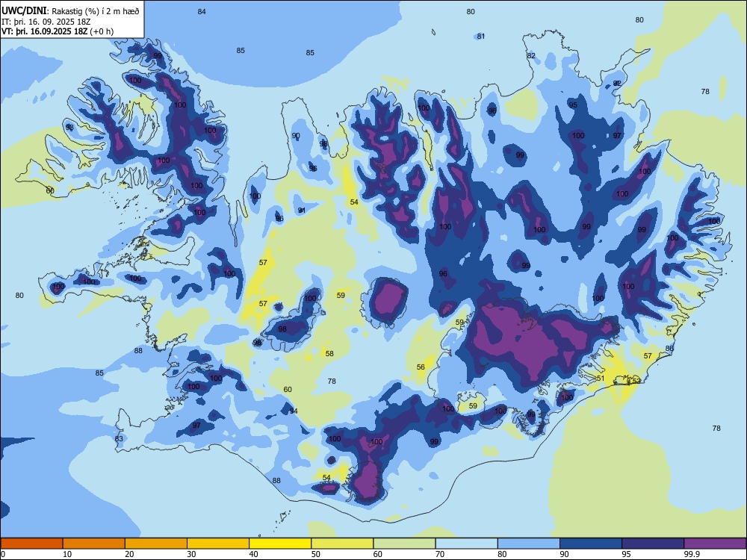Click the 'VT: þri. 16.09.2025 18Z (+0 h)' line
The height and width of the screenshot is (560, 747).
coord(58,31)
